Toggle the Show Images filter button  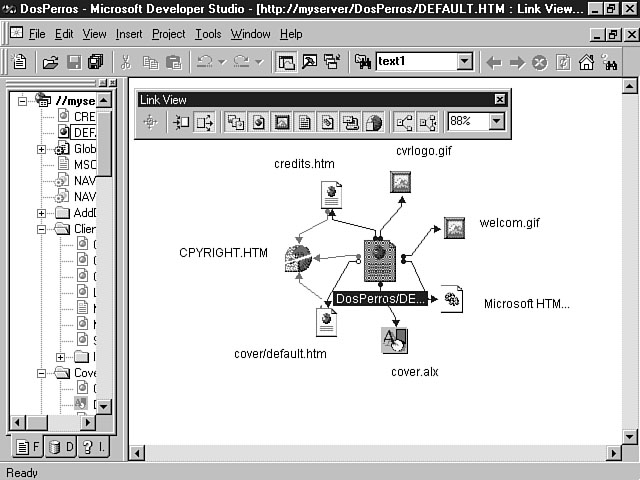pyautogui.click(x=282, y=123)
